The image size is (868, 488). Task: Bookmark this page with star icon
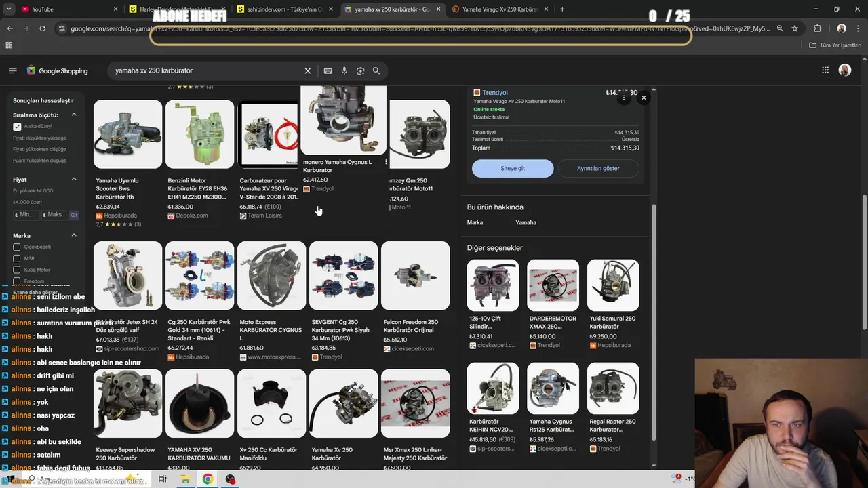click(x=795, y=28)
